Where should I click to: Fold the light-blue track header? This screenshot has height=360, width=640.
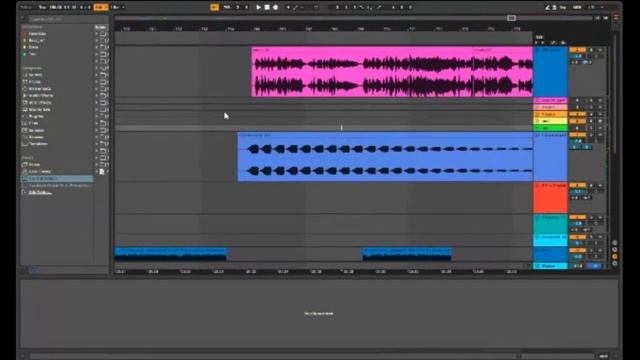(538, 135)
